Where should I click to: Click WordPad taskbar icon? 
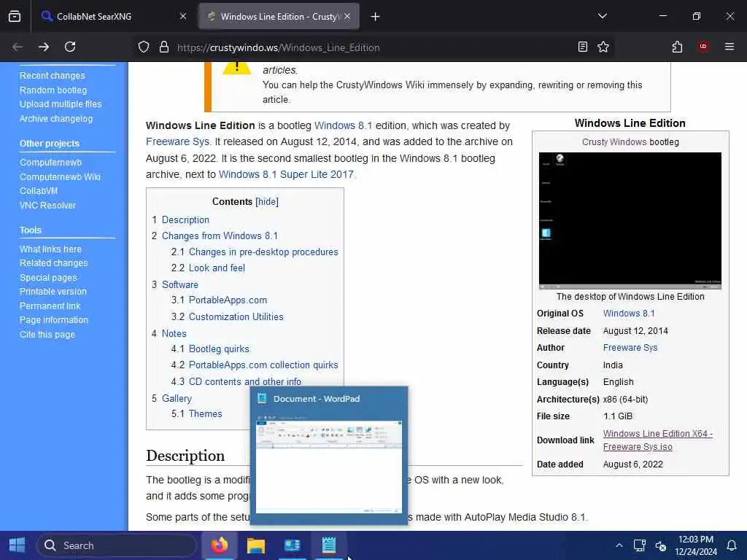329,545
